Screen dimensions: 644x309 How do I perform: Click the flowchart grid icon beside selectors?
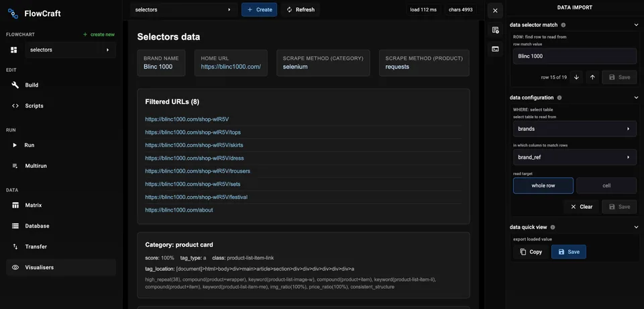pyautogui.click(x=14, y=50)
